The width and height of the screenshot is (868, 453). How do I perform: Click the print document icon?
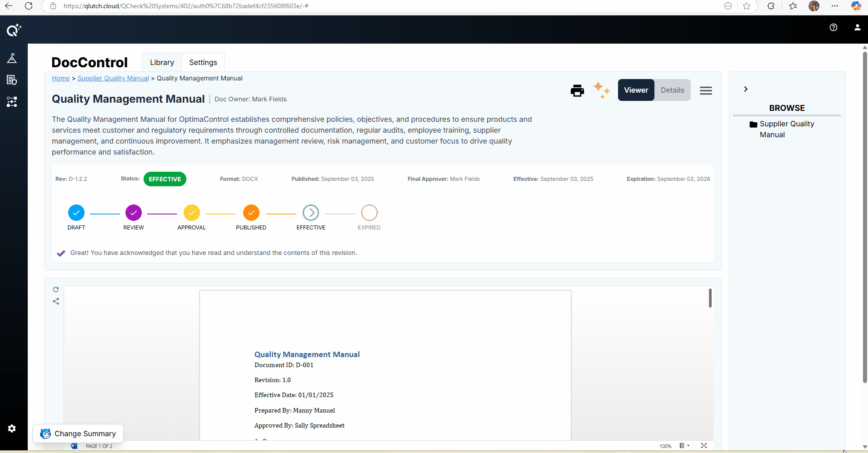[x=577, y=91]
